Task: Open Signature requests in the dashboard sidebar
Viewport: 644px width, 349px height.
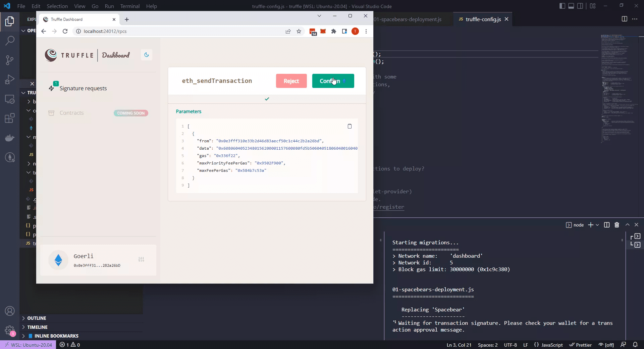Action: (78, 88)
